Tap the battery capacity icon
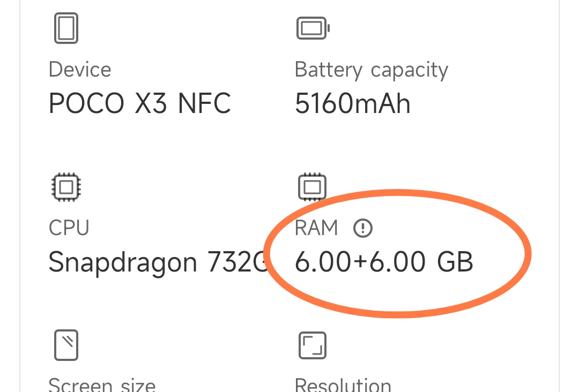The width and height of the screenshot is (579, 392). (x=313, y=28)
